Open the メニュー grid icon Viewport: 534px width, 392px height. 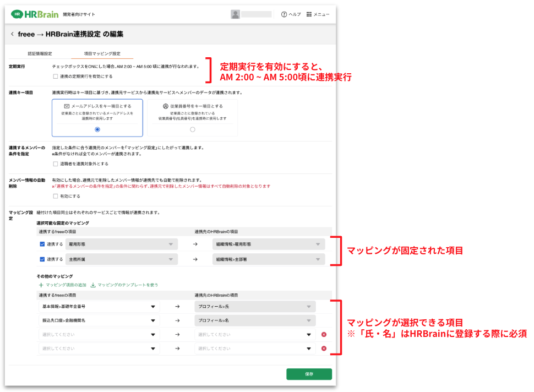309,14
